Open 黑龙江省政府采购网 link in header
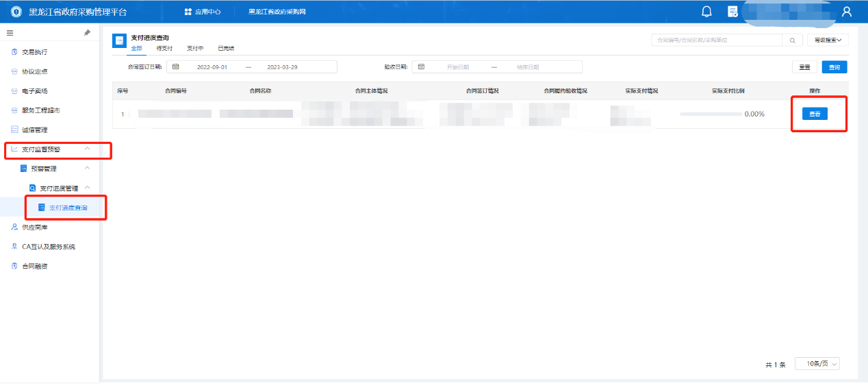 (x=277, y=12)
